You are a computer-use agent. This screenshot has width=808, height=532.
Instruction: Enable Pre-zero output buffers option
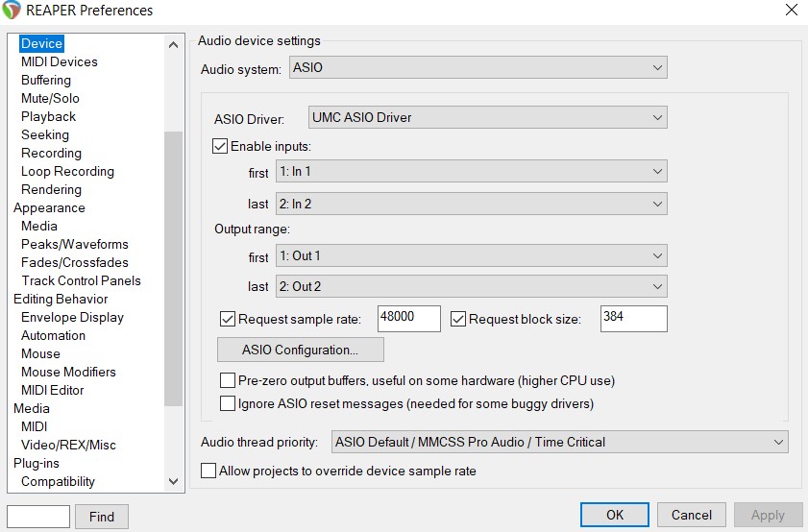point(228,380)
